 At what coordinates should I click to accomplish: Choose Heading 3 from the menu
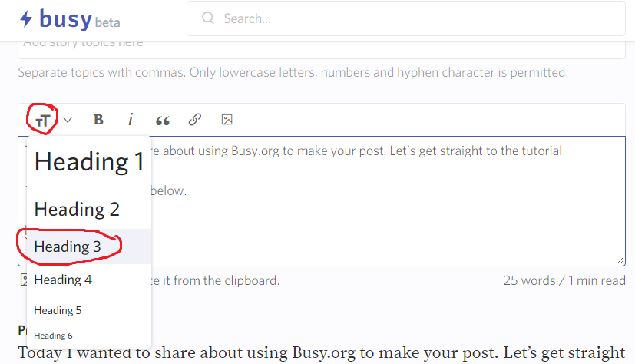tap(89, 247)
